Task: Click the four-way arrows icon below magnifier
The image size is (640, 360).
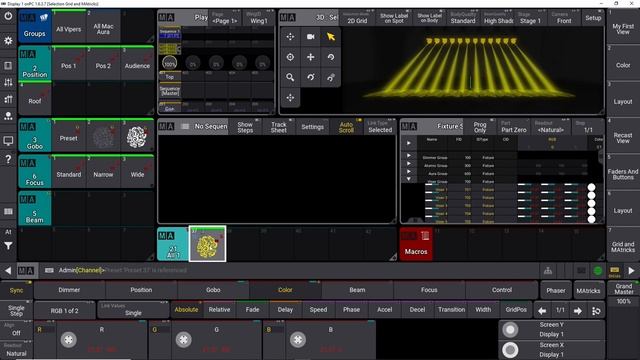Action: tap(290, 98)
